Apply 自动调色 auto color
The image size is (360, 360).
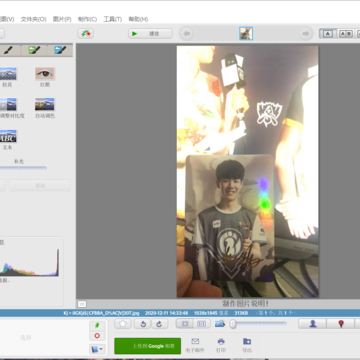pyautogui.click(x=45, y=108)
